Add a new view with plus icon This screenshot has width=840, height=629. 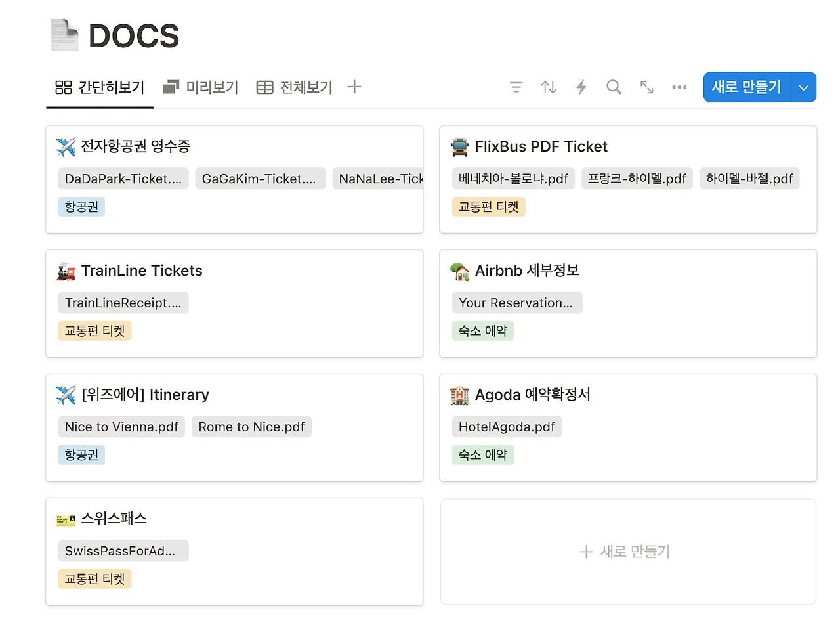click(x=354, y=87)
